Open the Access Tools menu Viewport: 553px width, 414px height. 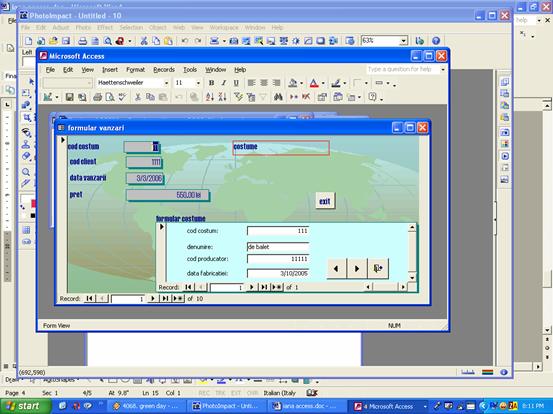click(190, 70)
